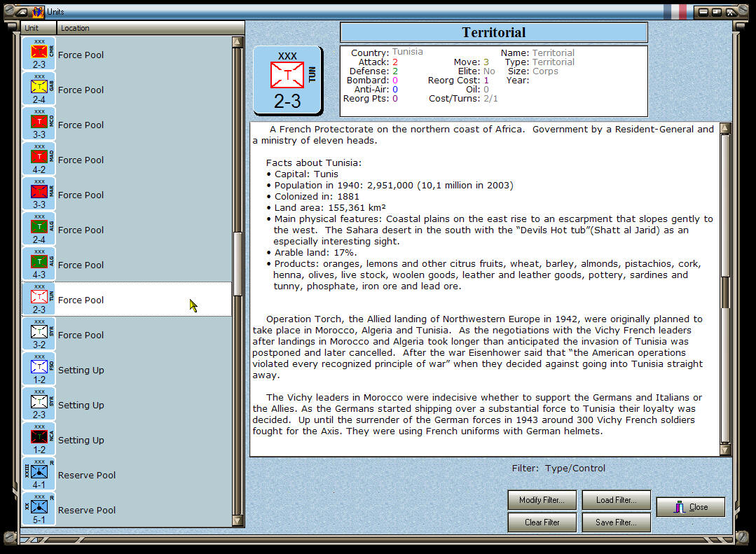Click the Load Filter button

pyautogui.click(x=616, y=500)
